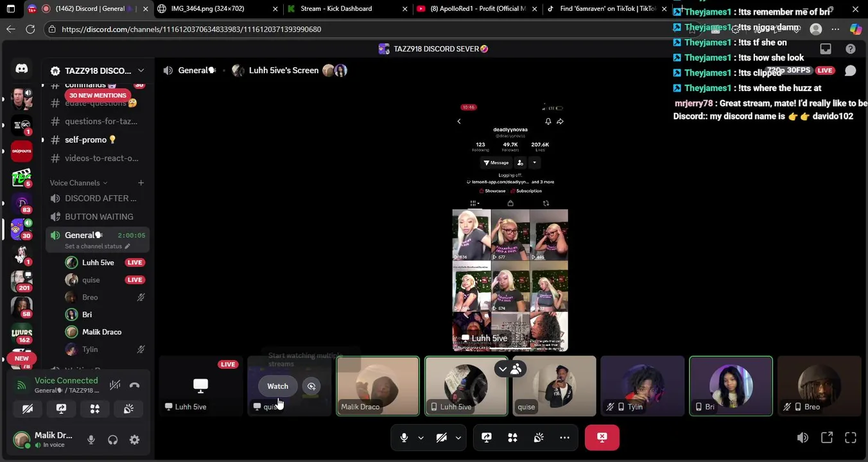The image size is (868, 462).
Task: Collapse participant tiles chevron with members icon
Action: (510, 369)
